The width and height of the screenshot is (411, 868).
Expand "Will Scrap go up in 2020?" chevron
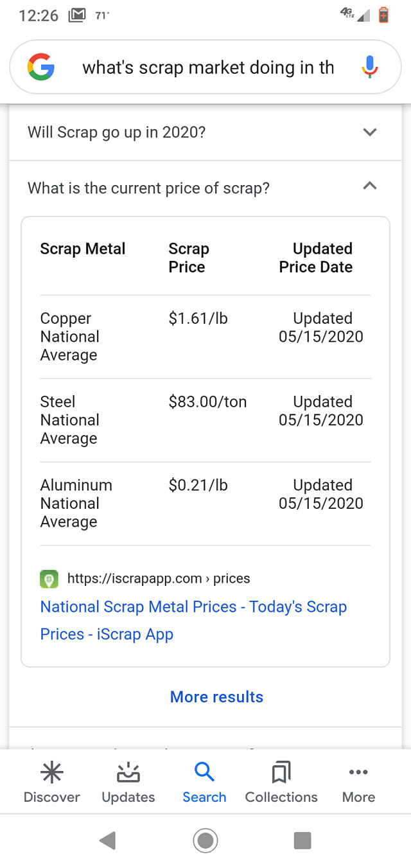369,132
